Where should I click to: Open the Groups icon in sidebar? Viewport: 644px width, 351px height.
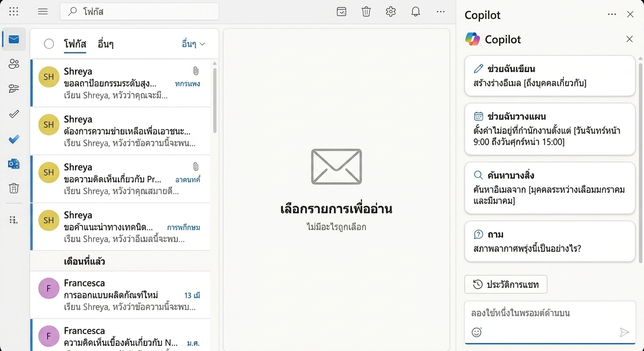coord(14,89)
